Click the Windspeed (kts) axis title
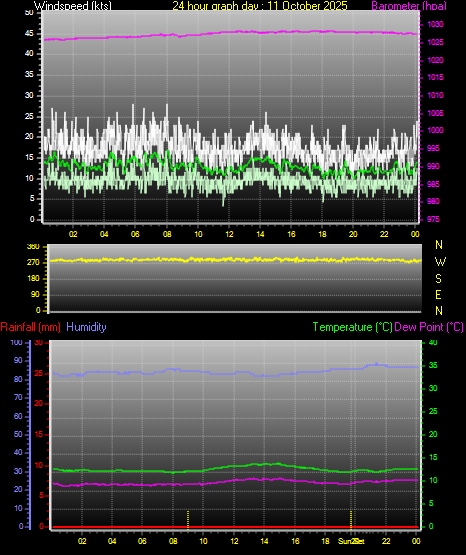 (x=73, y=5)
